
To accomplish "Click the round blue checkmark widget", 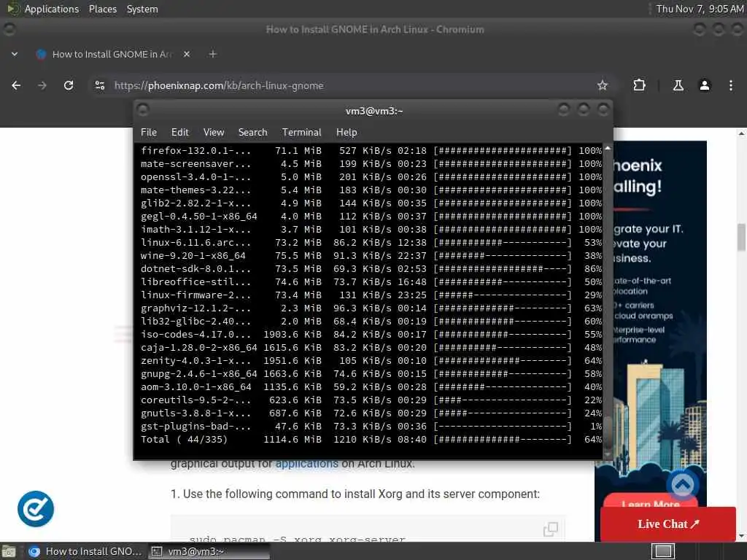I will pos(36,508).
